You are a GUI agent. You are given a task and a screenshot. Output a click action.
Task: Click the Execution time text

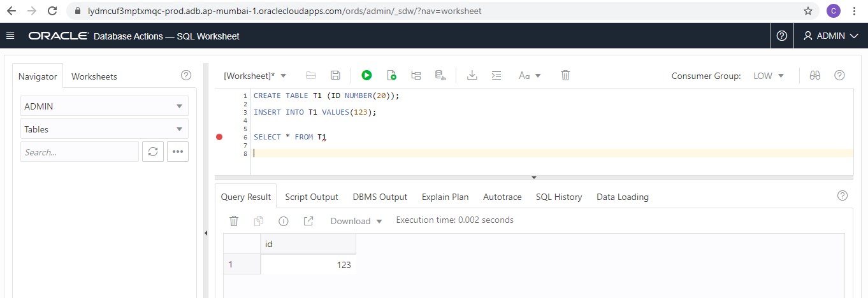[454, 220]
